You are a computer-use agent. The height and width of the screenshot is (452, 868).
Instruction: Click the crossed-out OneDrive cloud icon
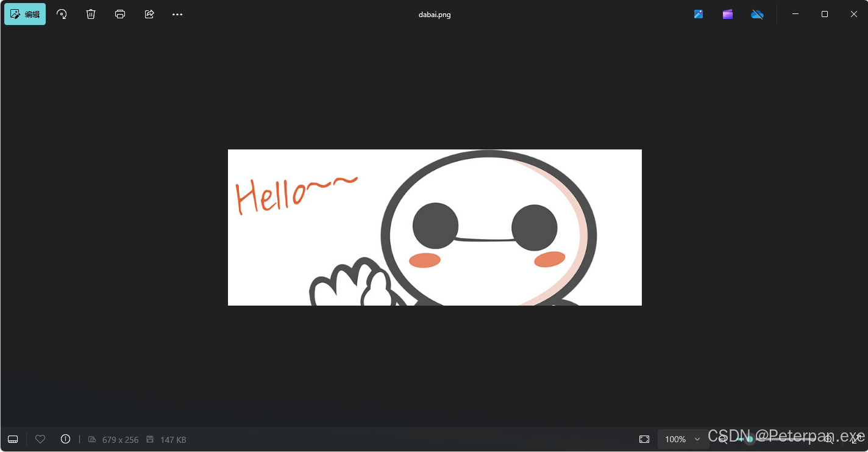(757, 14)
